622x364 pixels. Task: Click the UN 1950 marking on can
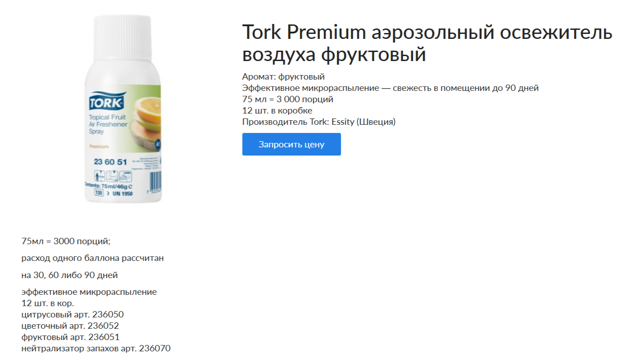pos(121,193)
